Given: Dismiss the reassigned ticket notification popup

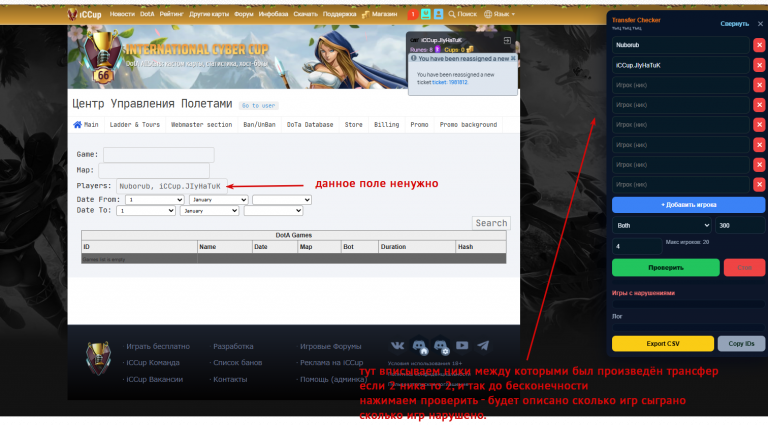Looking at the screenshot, I should pyautogui.click(x=513, y=58).
